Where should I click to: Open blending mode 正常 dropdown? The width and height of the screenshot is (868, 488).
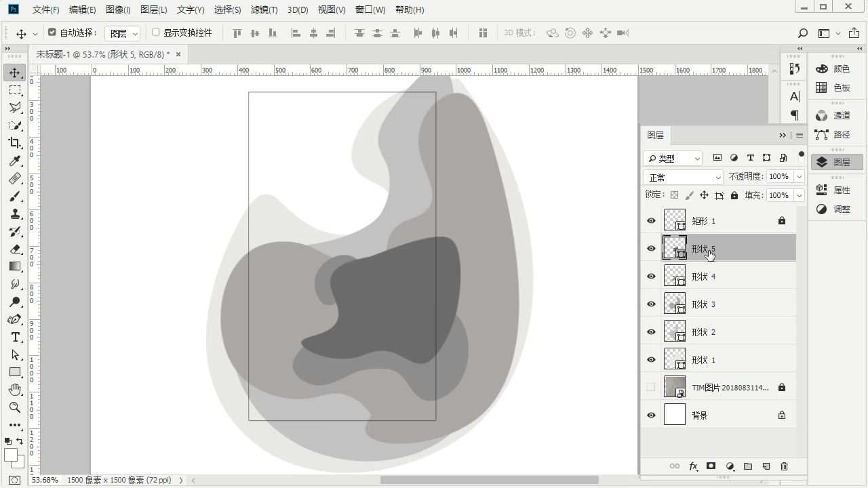point(684,177)
